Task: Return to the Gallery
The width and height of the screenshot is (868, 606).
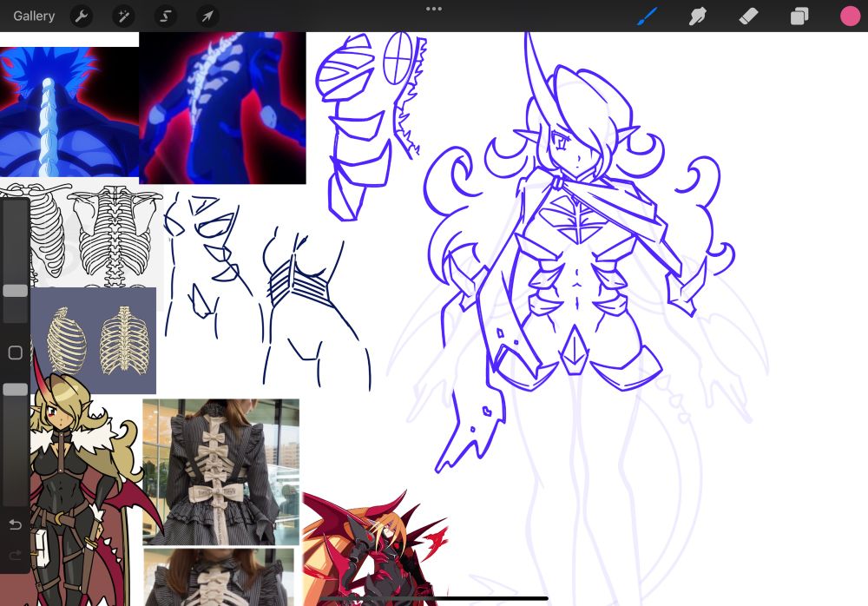Action: 34,16
